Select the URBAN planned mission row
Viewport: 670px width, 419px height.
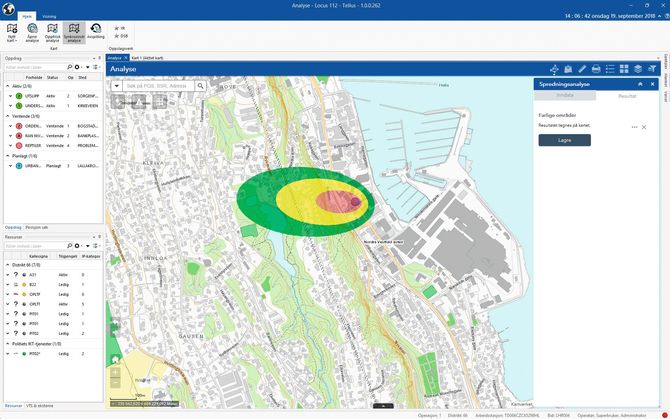tap(53, 166)
